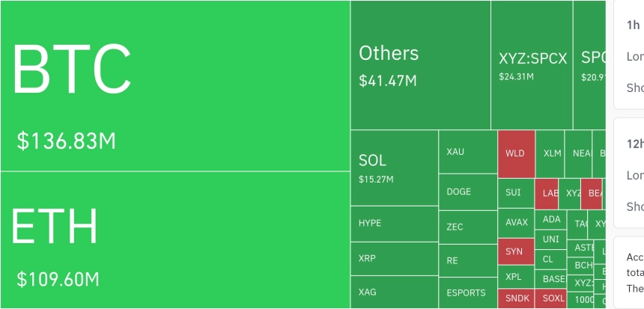Select the XAG tile
Viewport: 644px width, 309px height.
[x=395, y=293]
